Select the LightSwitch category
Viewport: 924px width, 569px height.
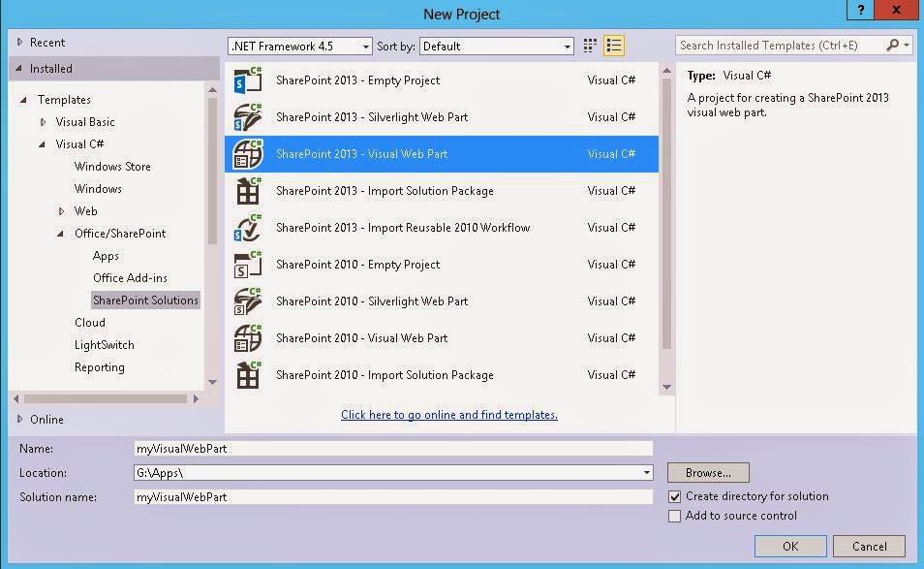105,345
